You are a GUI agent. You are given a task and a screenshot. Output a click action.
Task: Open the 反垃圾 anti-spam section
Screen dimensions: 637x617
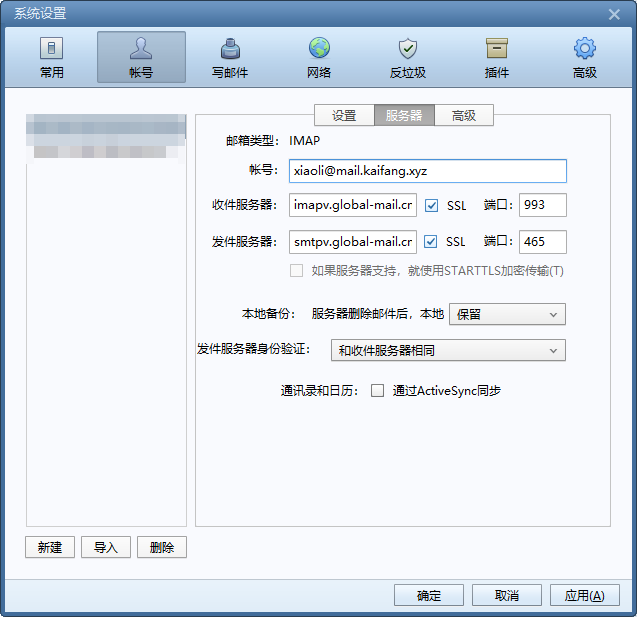coord(407,57)
